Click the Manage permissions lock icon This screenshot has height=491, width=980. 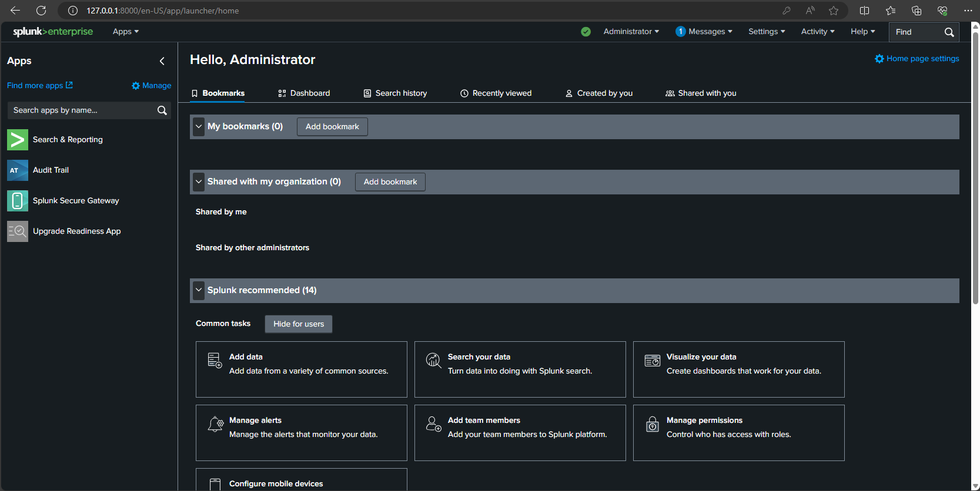(653, 423)
